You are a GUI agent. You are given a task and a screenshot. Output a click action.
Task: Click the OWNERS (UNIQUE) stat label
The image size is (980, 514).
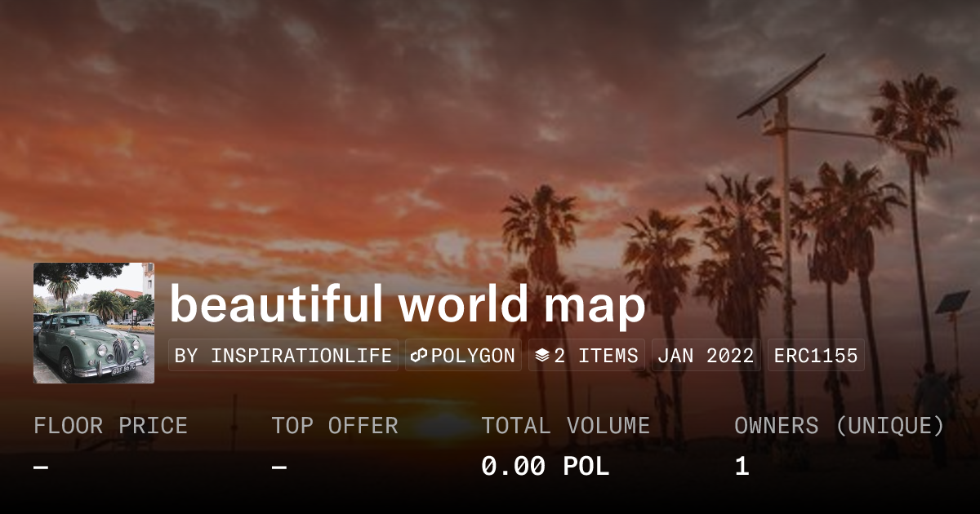[x=840, y=425]
